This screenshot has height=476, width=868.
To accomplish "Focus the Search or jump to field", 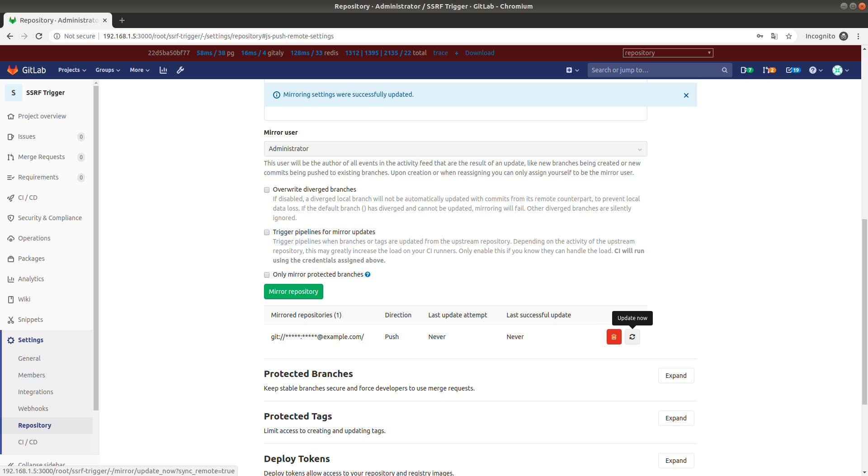I will pyautogui.click(x=655, y=70).
